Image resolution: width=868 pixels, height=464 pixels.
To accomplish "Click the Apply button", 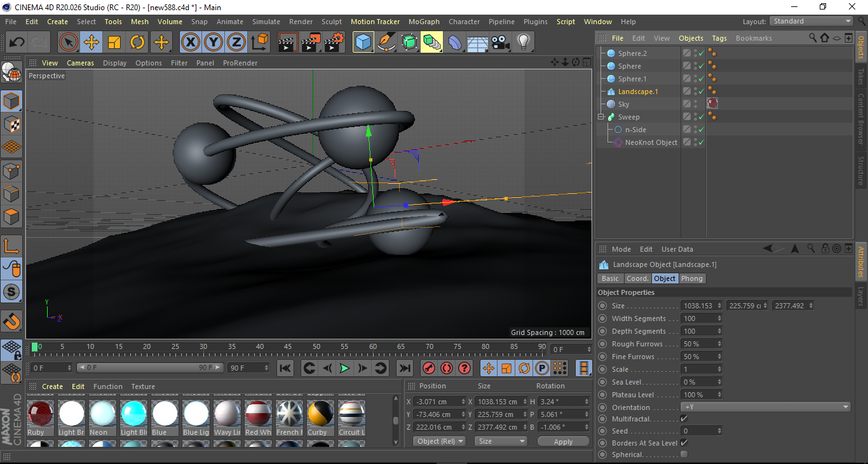I will coord(563,441).
